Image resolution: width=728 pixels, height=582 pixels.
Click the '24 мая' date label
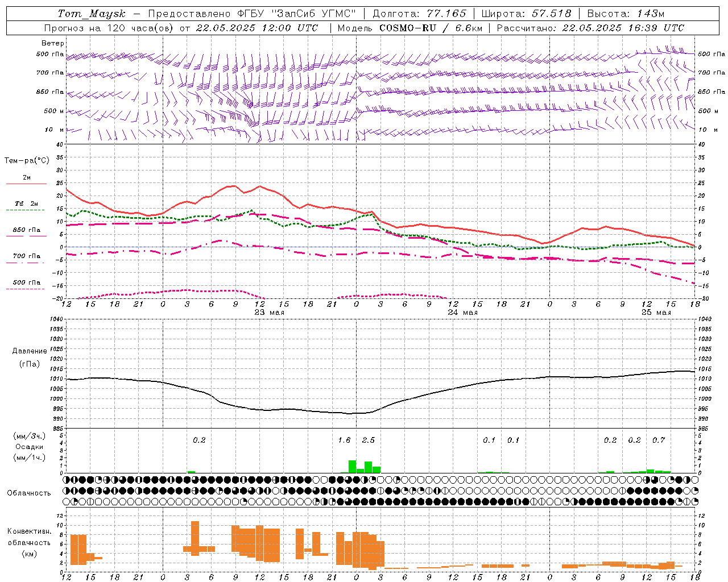pyautogui.click(x=463, y=312)
